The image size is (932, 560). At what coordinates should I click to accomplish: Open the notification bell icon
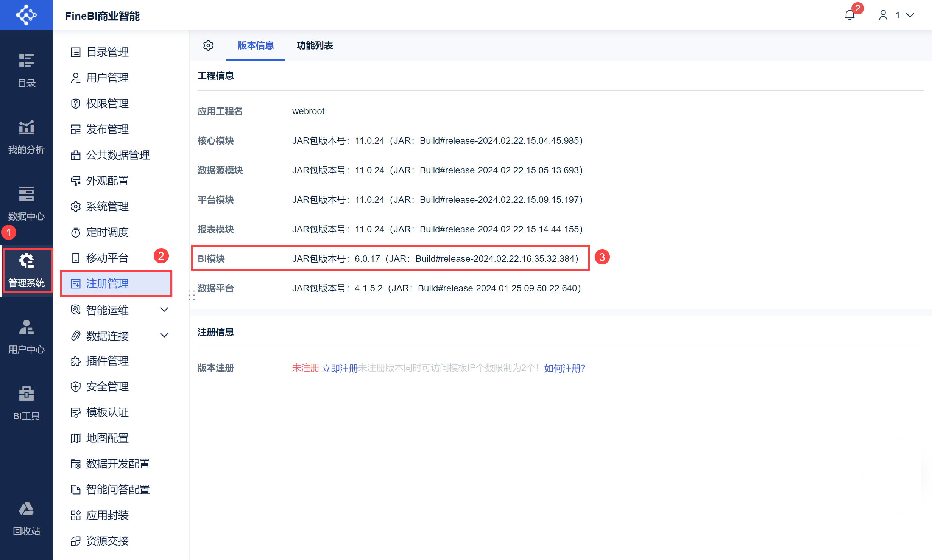[849, 15]
